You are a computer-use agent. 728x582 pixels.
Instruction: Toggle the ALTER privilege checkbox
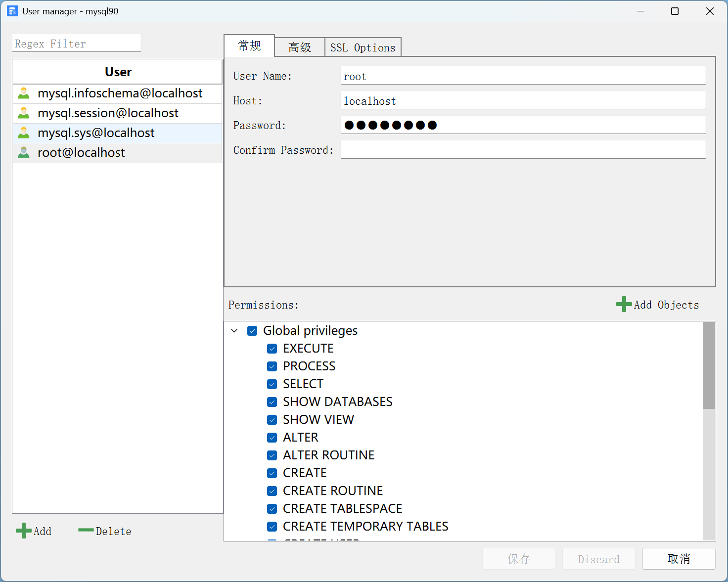coord(272,438)
